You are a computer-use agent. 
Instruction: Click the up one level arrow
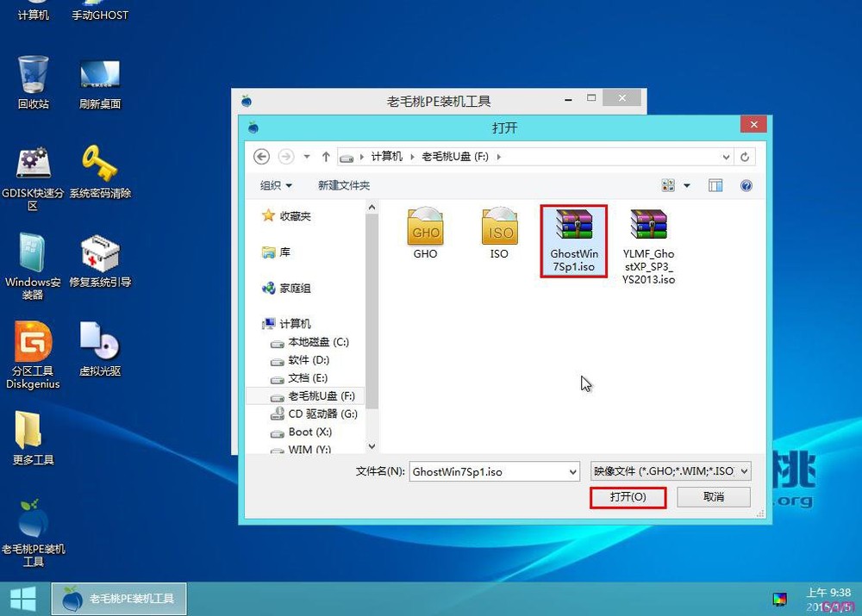click(x=326, y=156)
